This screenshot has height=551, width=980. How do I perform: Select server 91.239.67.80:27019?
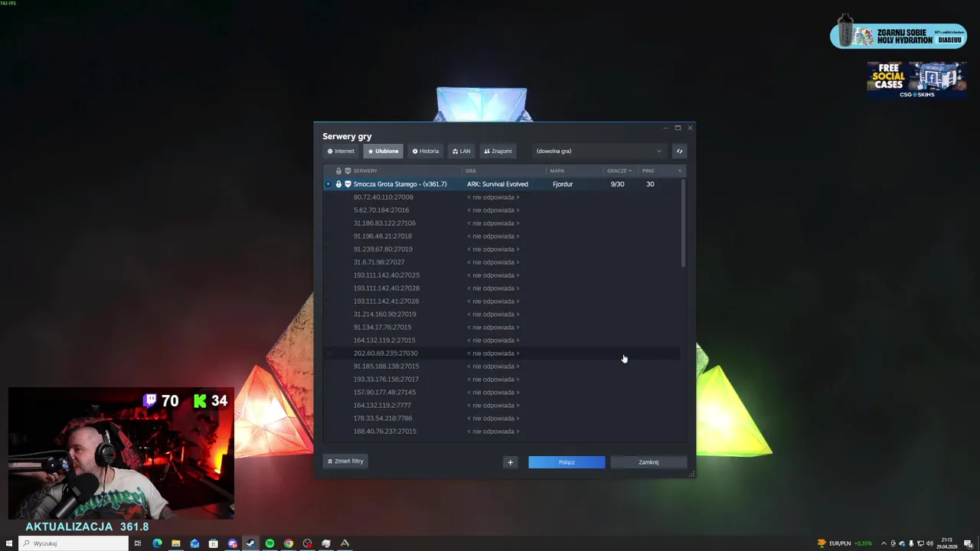pos(501,249)
